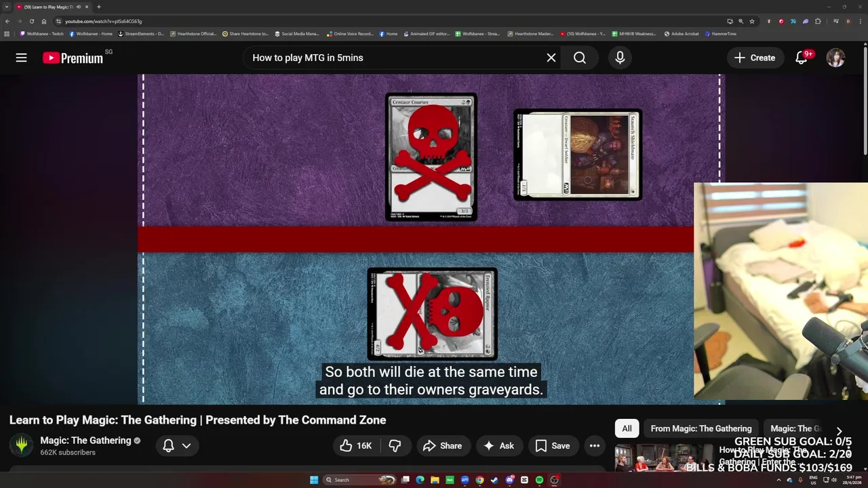The width and height of the screenshot is (868, 488).
Task: Open zoom control in address bar
Action: click(741, 21)
